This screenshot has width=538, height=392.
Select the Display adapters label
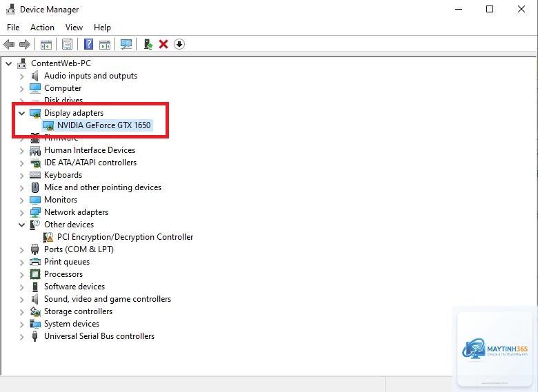point(74,113)
